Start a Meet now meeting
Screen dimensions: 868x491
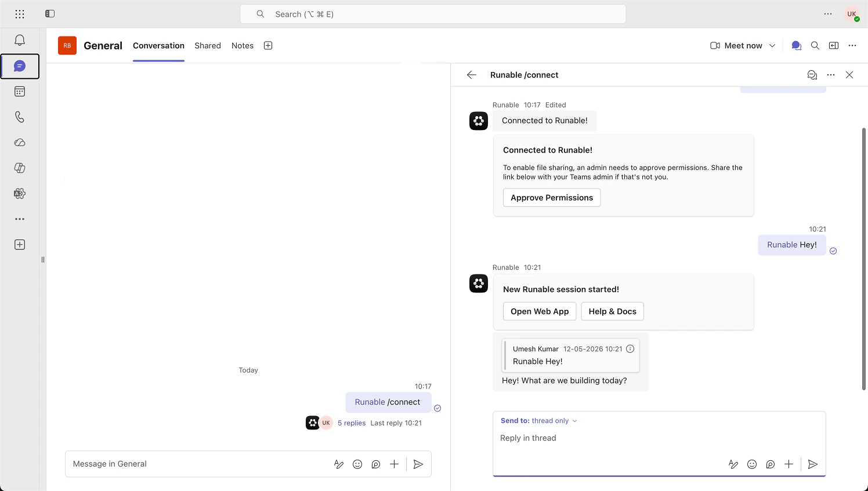point(736,46)
